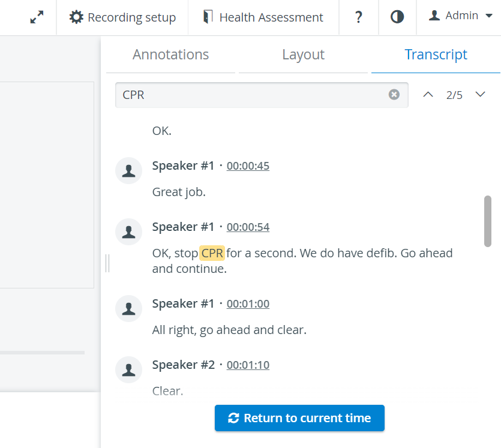
Task: Select the Transcript tab
Action: tap(436, 55)
